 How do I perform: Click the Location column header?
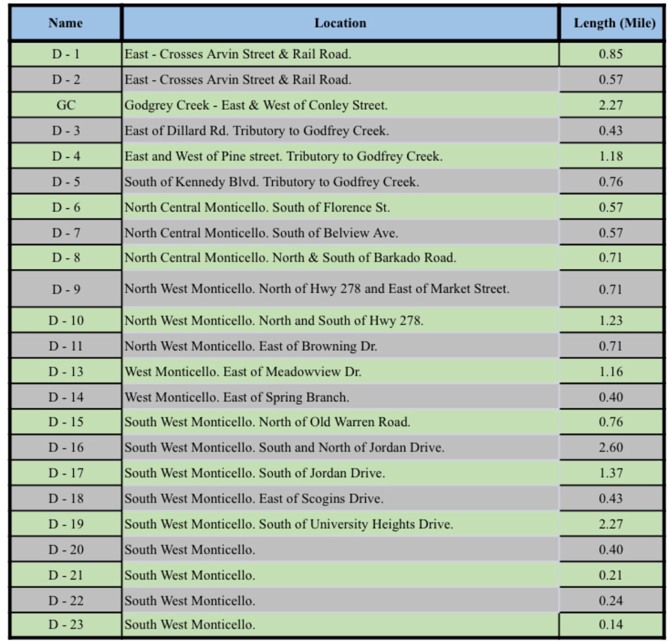click(340, 23)
